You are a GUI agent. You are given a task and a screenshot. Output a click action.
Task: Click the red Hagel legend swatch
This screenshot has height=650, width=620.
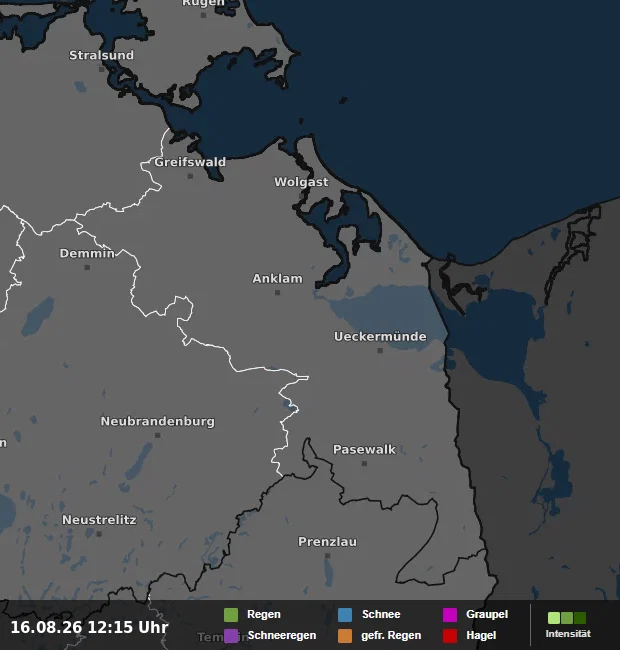pyautogui.click(x=450, y=636)
